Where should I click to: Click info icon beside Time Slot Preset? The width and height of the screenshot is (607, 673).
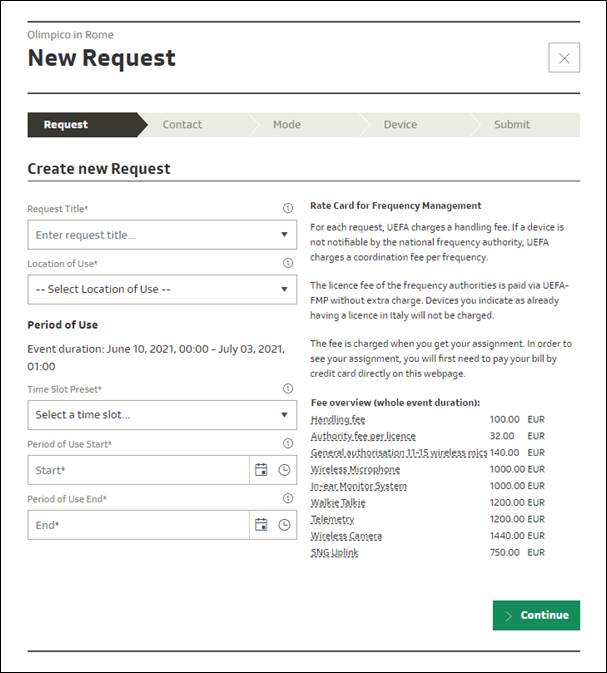click(x=288, y=389)
